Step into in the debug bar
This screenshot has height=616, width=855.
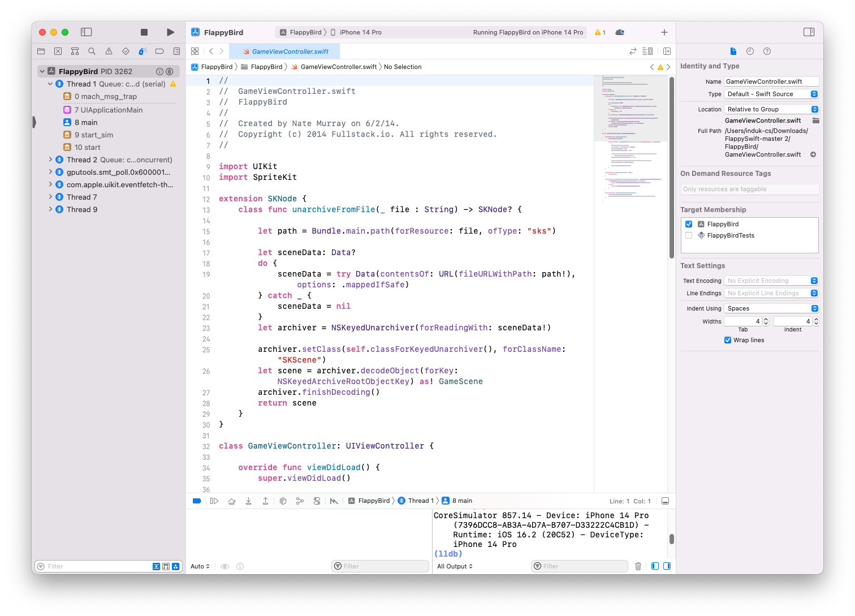(248, 501)
